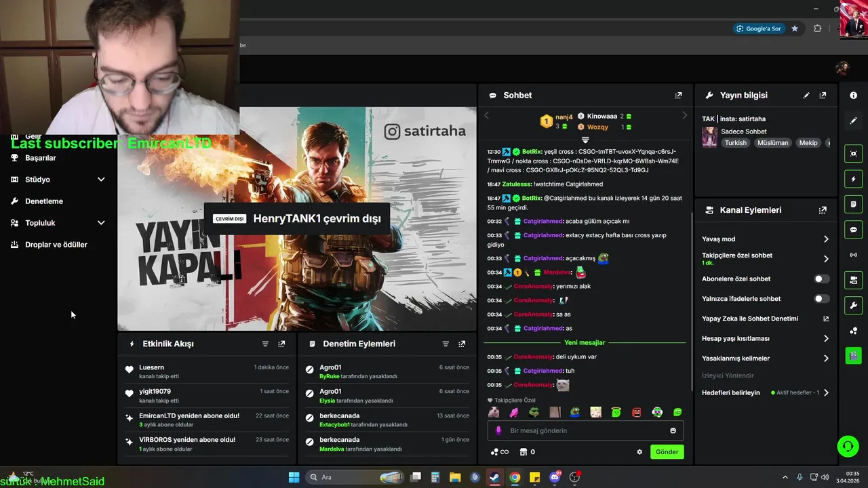868x488 pixels.
Task: Click the Turkish tag
Action: (735, 143)
